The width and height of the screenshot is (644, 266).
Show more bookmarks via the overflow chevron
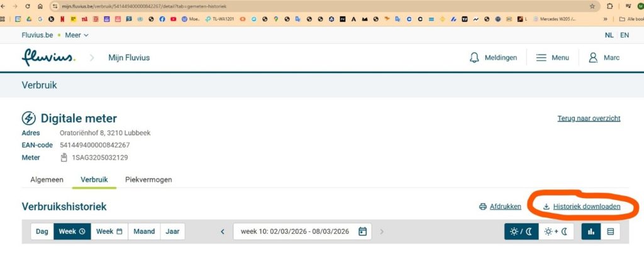(605, 19)
